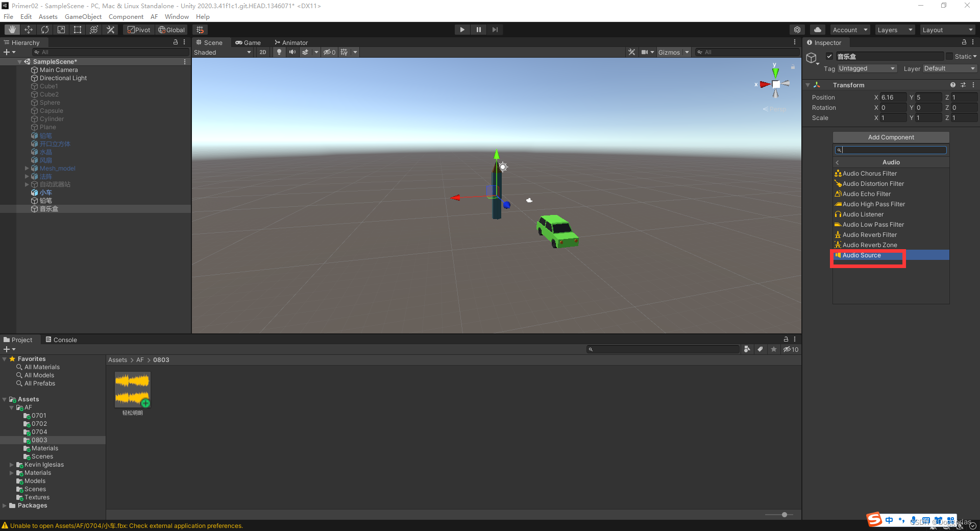
Task: Select Directional Light in Hierarchy
Action: [63, 78]
